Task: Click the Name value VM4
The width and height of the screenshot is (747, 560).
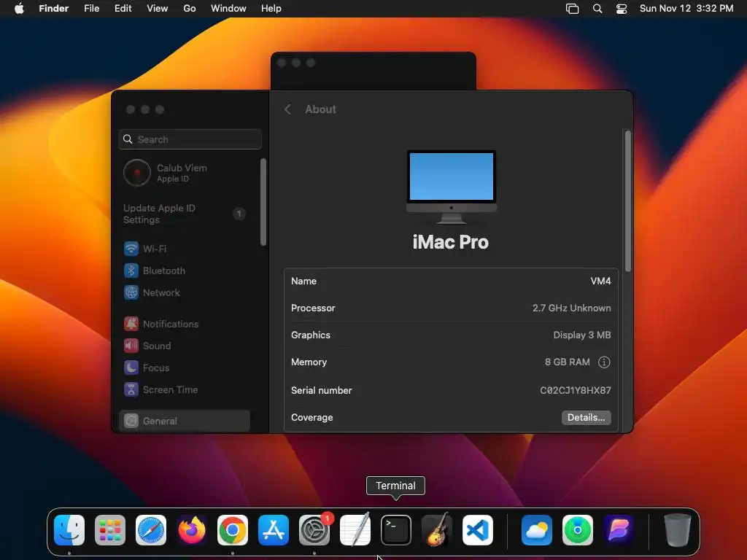Action: click(601, 281)
